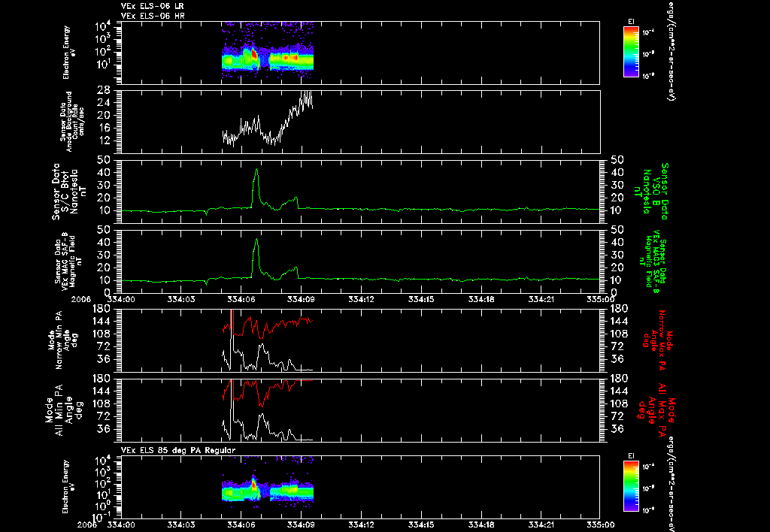
Task: Click the color bar beside the ELS-06 spectrogram
Action: tap(631, 52)
